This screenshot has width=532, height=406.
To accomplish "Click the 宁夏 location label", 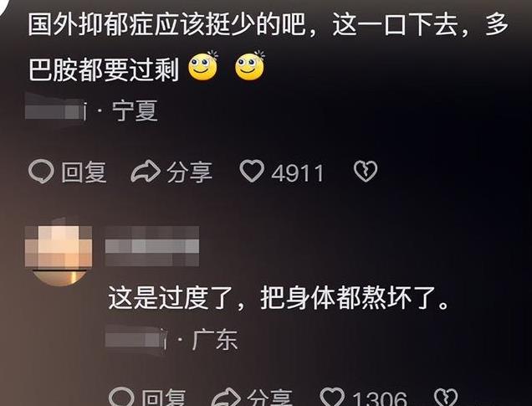I will [x=135, y=110].
